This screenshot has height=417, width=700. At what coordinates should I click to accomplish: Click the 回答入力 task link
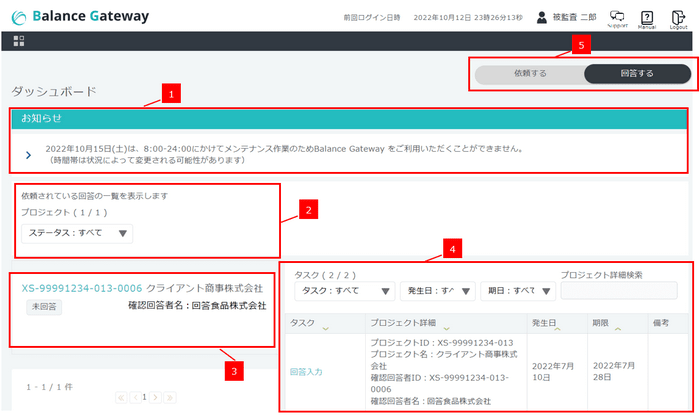[x=306, y=371]
